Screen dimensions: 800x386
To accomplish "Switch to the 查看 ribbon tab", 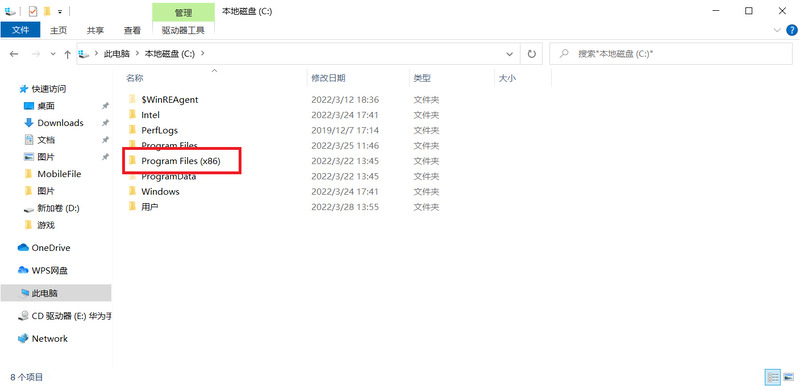I will coord(132,30).
